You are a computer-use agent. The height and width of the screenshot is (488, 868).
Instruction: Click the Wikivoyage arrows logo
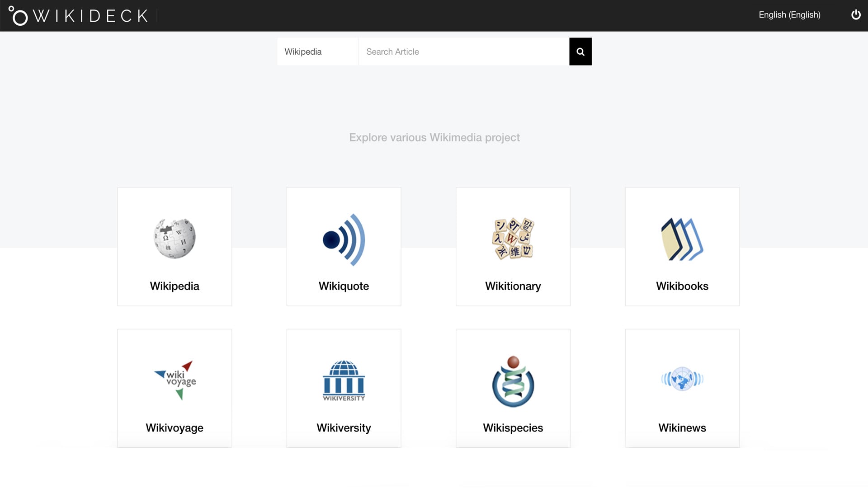pyautogui.click(x=175, y=380)
